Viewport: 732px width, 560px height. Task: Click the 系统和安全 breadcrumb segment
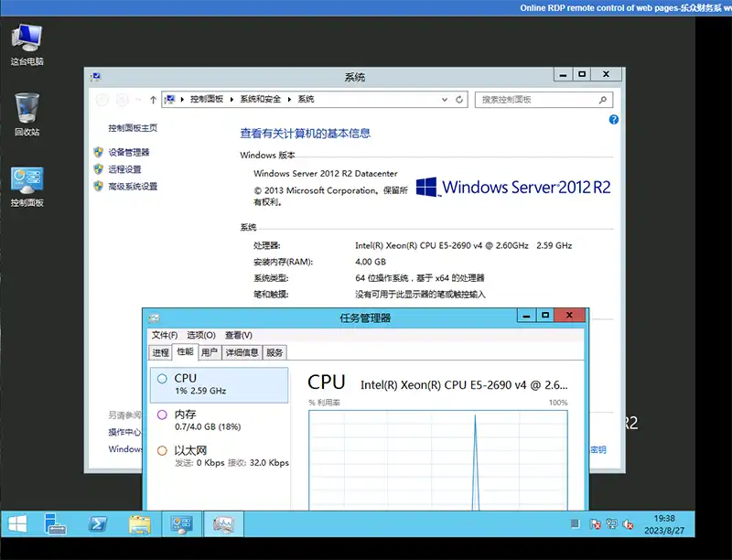point(261,100)
